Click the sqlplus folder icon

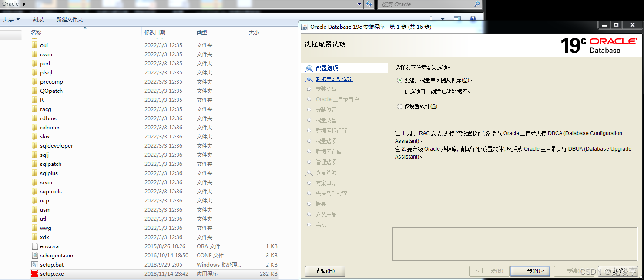tap(35, 173)
